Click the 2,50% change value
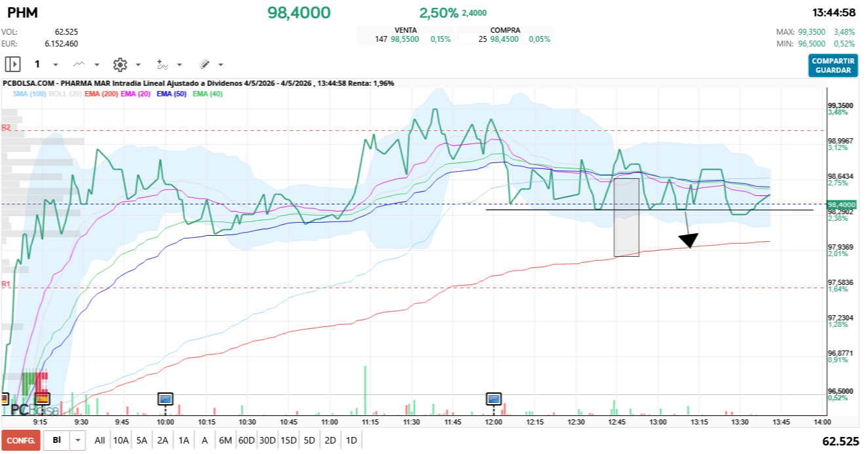 click(439, 12)
